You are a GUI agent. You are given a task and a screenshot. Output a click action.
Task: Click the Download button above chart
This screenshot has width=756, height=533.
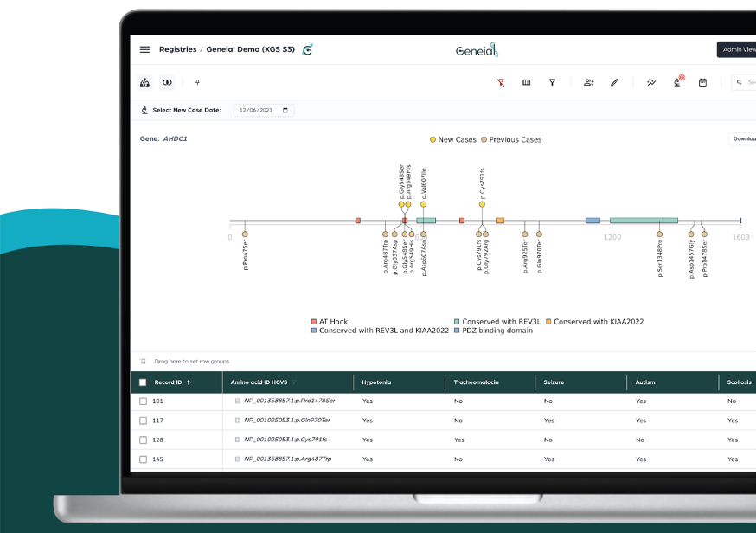742,139
